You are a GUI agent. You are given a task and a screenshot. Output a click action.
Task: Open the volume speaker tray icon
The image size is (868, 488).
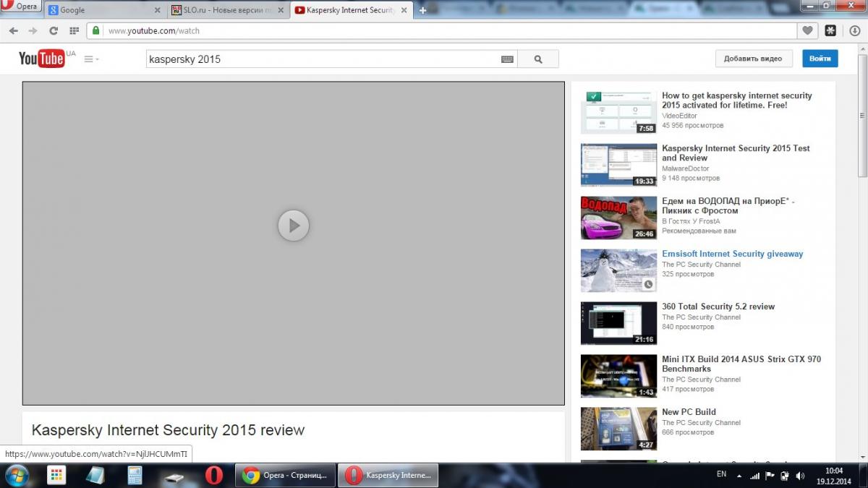tap(800, 476)
